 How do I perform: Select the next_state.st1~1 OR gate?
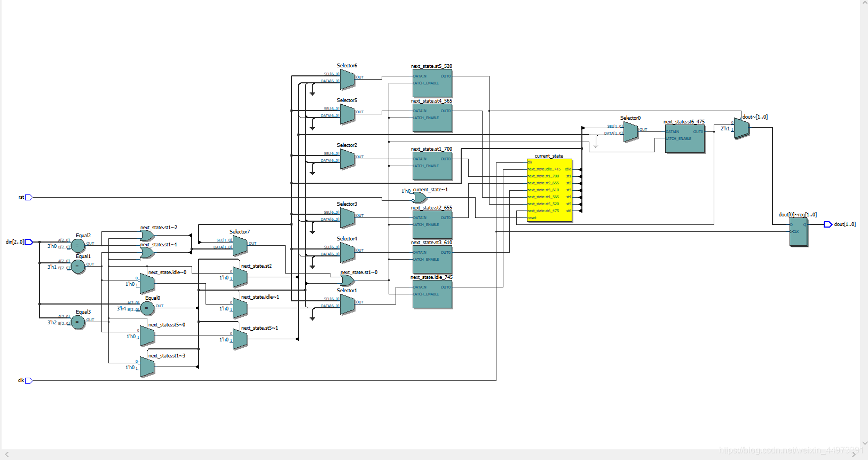pyautogui.click(x=147, y=253)
